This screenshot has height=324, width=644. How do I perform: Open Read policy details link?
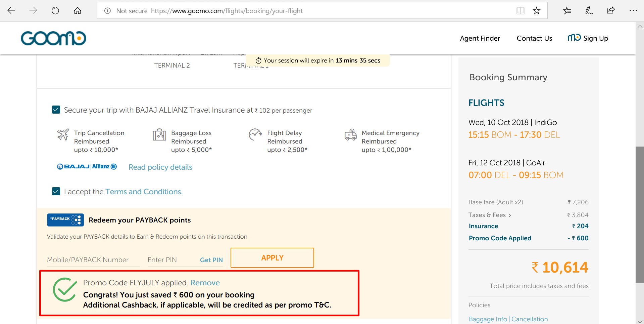pyautogui.click(x=160, y=167)
